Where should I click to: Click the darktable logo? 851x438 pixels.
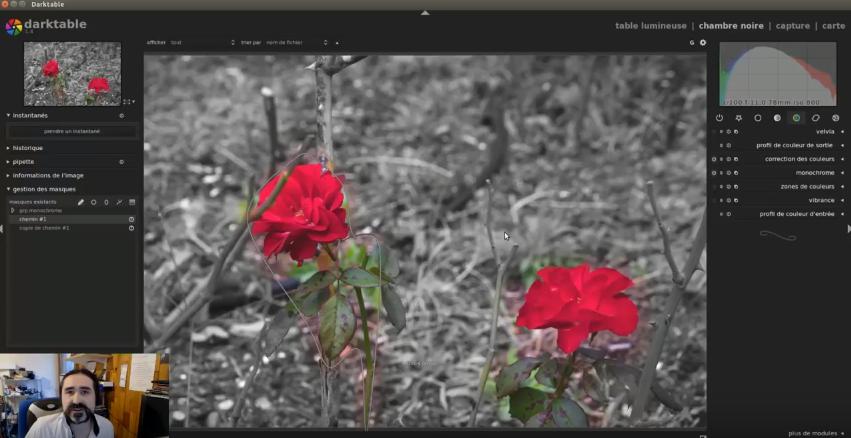pyautogui.click(x=14, y=27)
